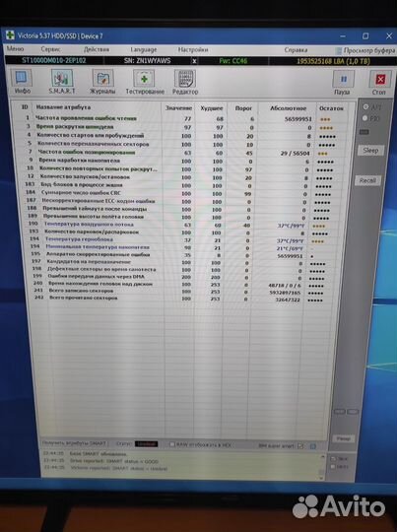The height and width of the screenshot is (532, 397).
Task: Click the Recall button
Action: (367, 180)
